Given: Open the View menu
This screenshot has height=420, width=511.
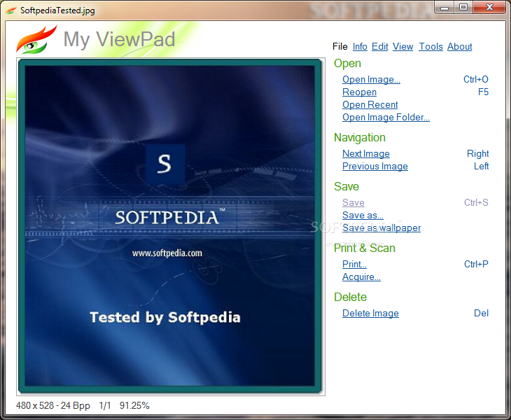Looking at the screenshot, I should [402, 47].
